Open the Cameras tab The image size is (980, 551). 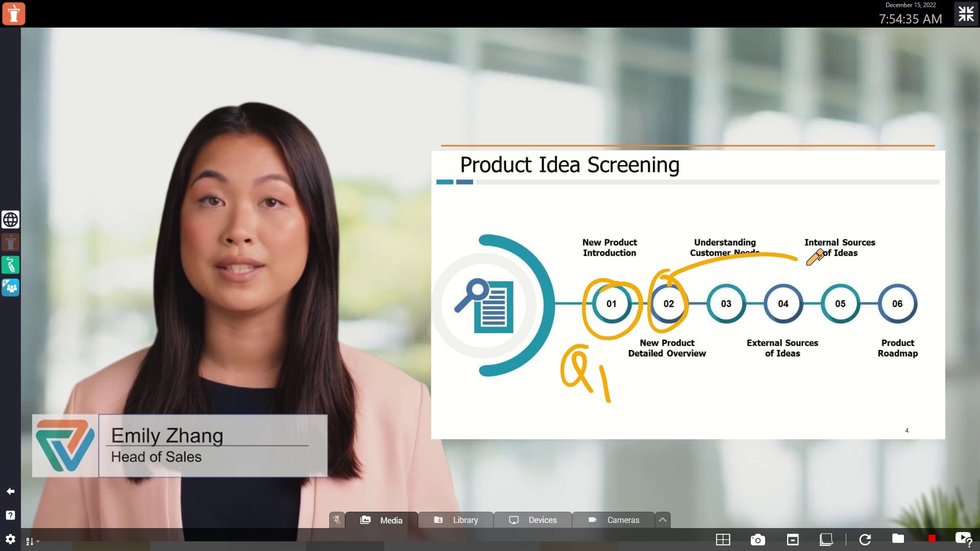612,520
